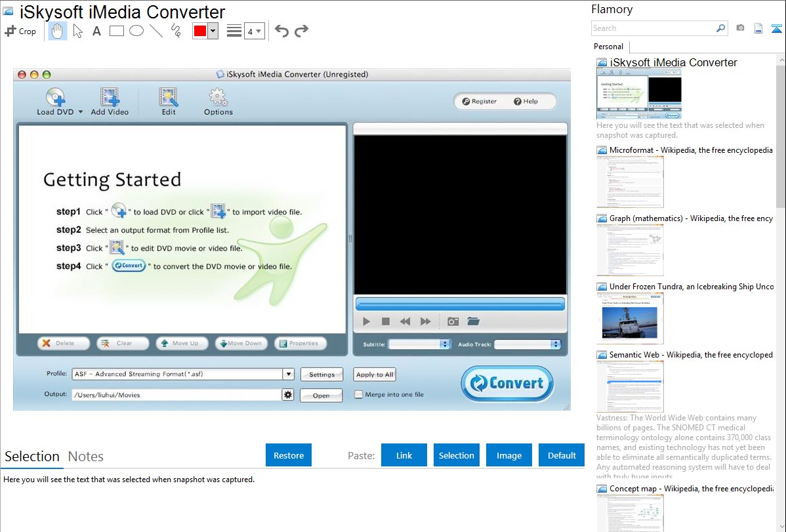Switch to the Selection tab

pos(32,457)
